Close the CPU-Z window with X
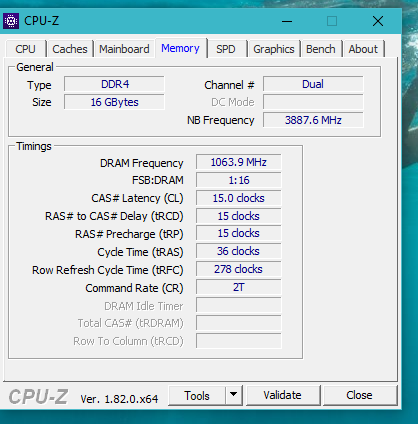418x424 pixels. pos(378,21)
